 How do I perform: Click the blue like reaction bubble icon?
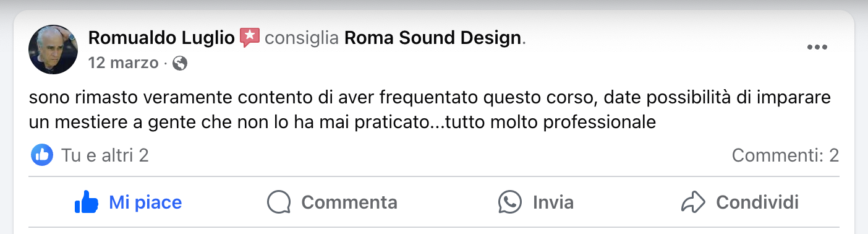pos(41,155)
